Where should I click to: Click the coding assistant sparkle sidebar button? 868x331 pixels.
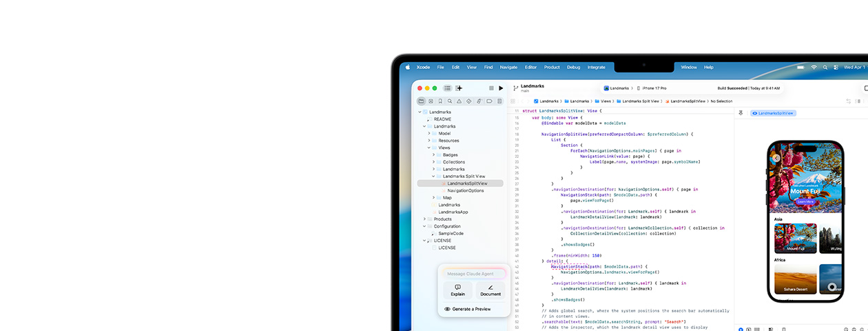click(459, 88)
